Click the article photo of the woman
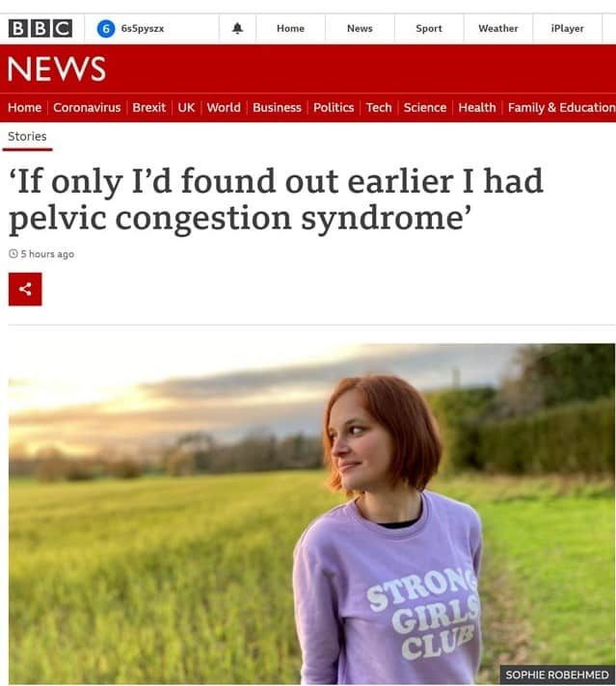This screenshot has width=616, height=686. pyautogui.click(x=311, y=514)
